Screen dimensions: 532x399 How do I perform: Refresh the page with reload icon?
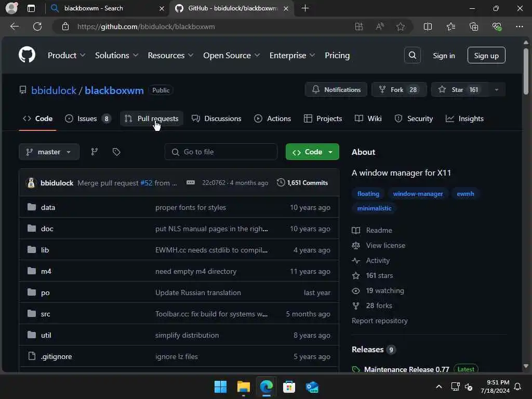(x=37, y=26)
